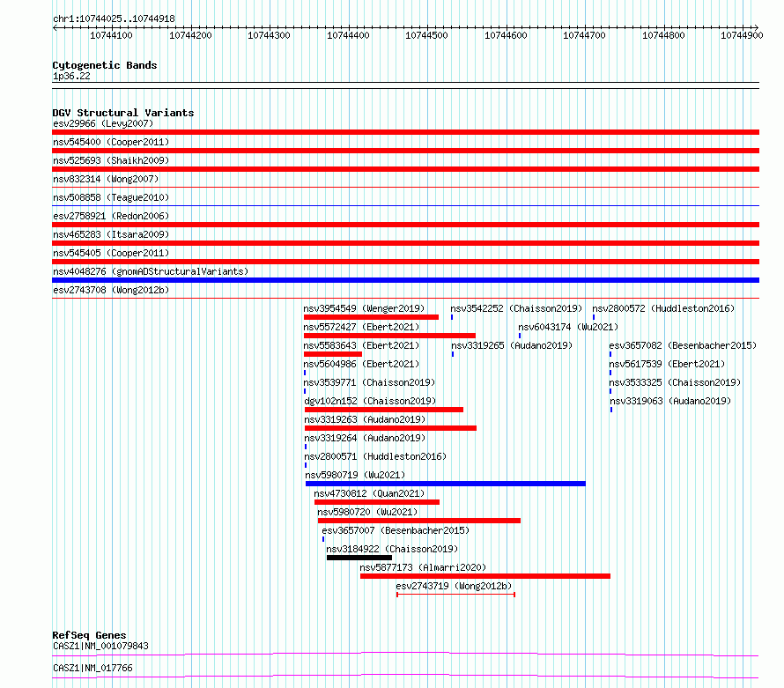The image size is (784, 688).
Task: Click esv3657082 (Besenbacher2015) label
Action: point(683,345)
